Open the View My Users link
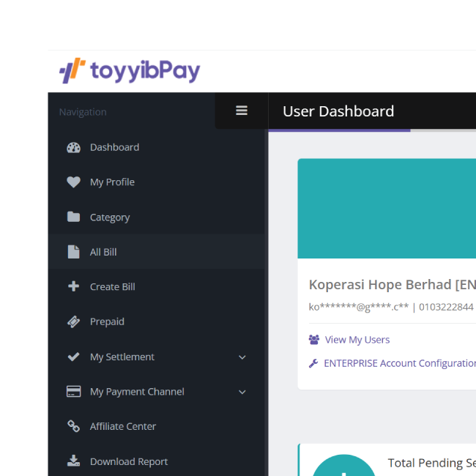This screenshot has width=476, height=476. tap(357, 340)
